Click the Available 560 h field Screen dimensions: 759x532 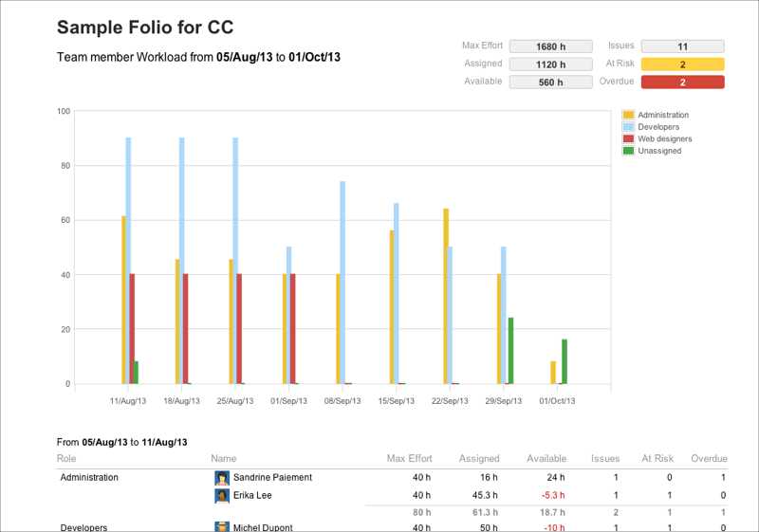[550, 83]
